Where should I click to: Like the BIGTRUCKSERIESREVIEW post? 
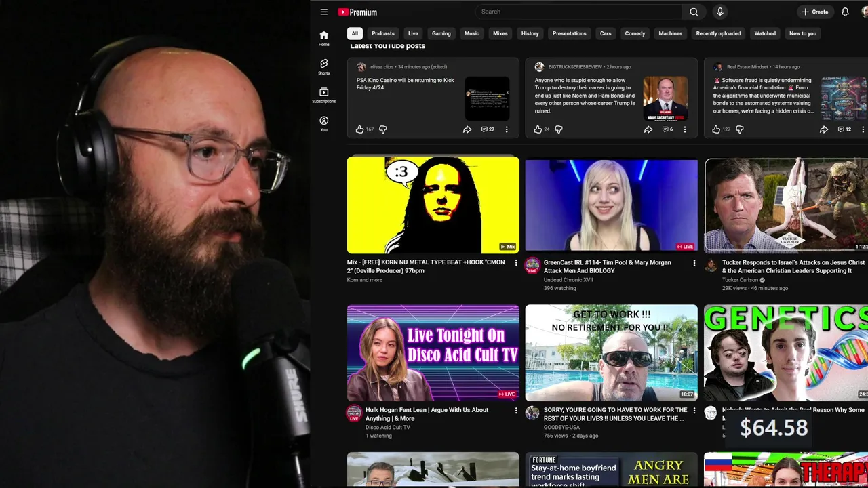point(538,129)
